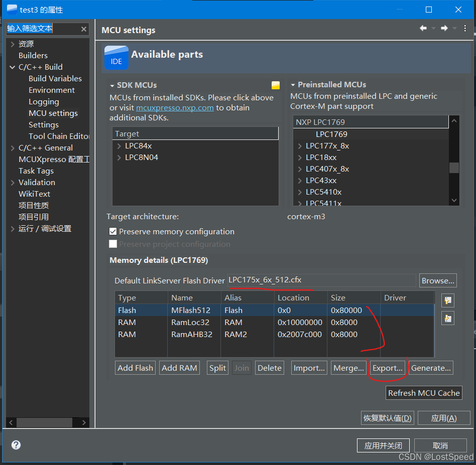The width and height of the screenshot is (476, 465).
Task: Move memory row up with arrow icon
Action: tap(448, 300)
